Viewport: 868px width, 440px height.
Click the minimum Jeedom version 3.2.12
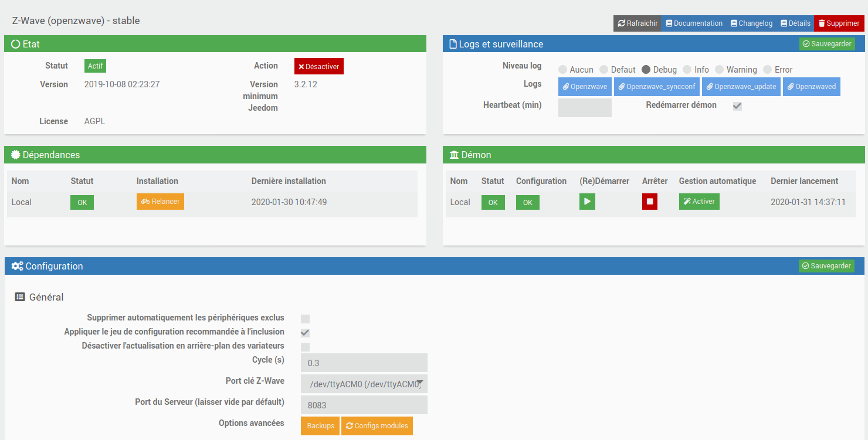306,84
